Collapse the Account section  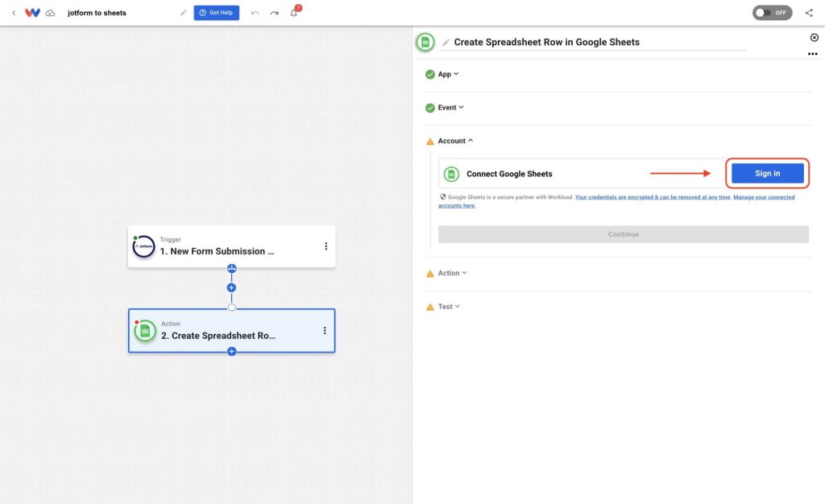click(455, 141)
